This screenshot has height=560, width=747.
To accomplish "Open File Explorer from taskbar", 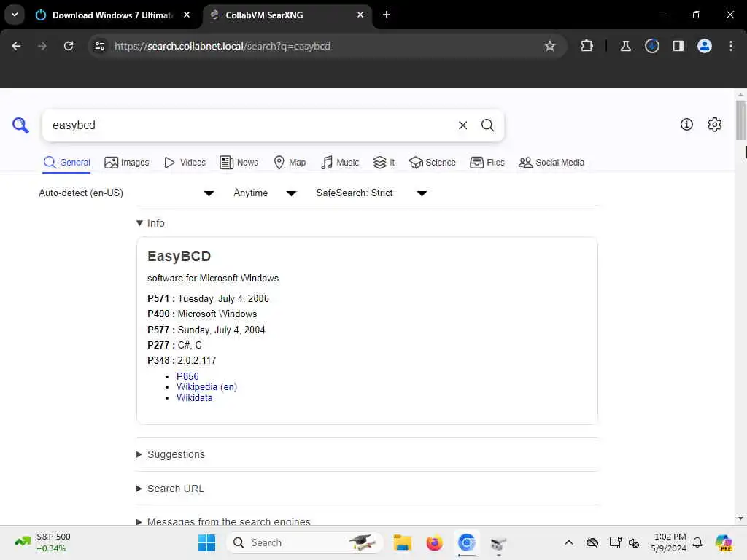I will [403, 542].
